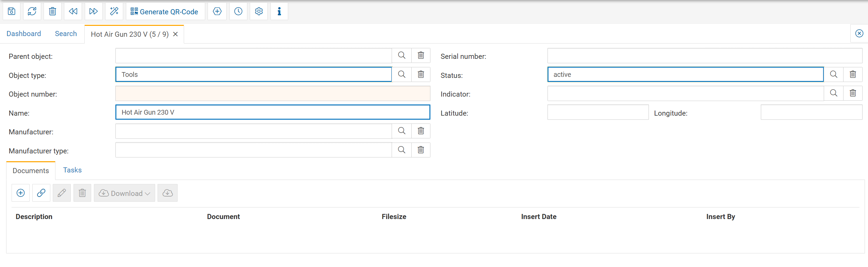The width and height of the screenshot is (868, 267).
Task: Click the info icon in toolbar
Action: pos(279,12)
